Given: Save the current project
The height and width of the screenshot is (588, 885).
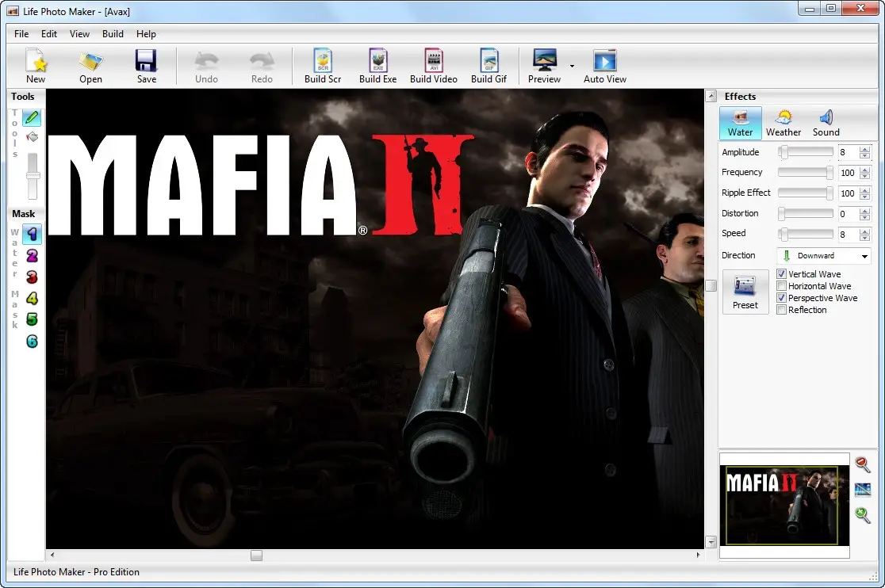Looking at the screenshot, I should 146,66.
